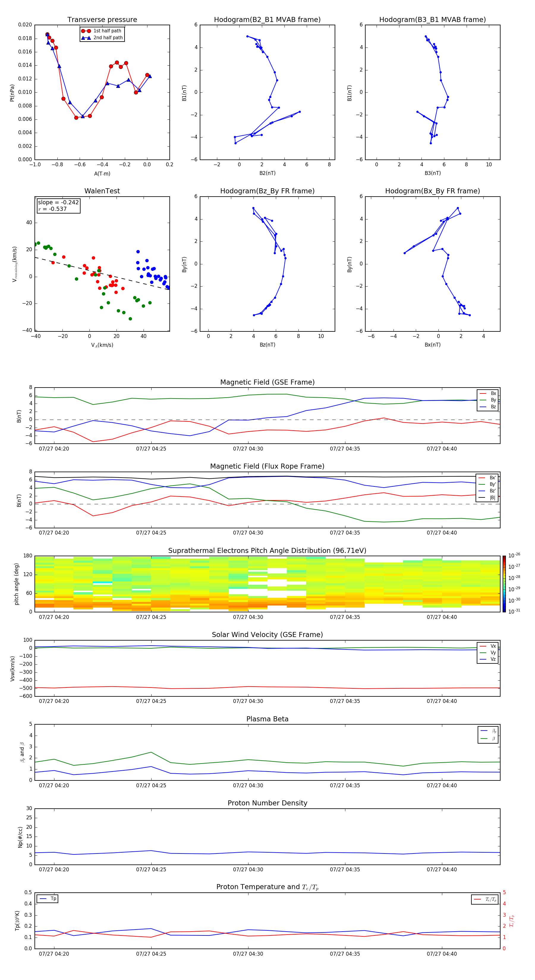Screen dimensions: 535x980
Task: Click '0.020' tick on transverse pressure axis
Action: tap(25, 25)
